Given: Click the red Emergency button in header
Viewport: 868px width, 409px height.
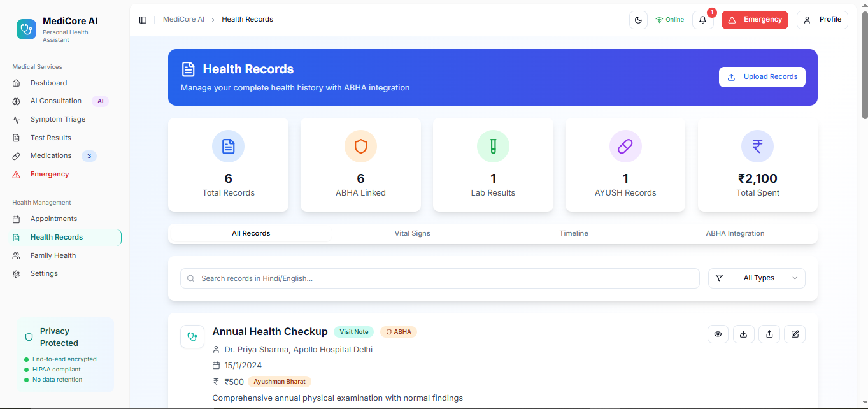Looking at the screenshot, I should pyautogui.click(x=755, y=20).
